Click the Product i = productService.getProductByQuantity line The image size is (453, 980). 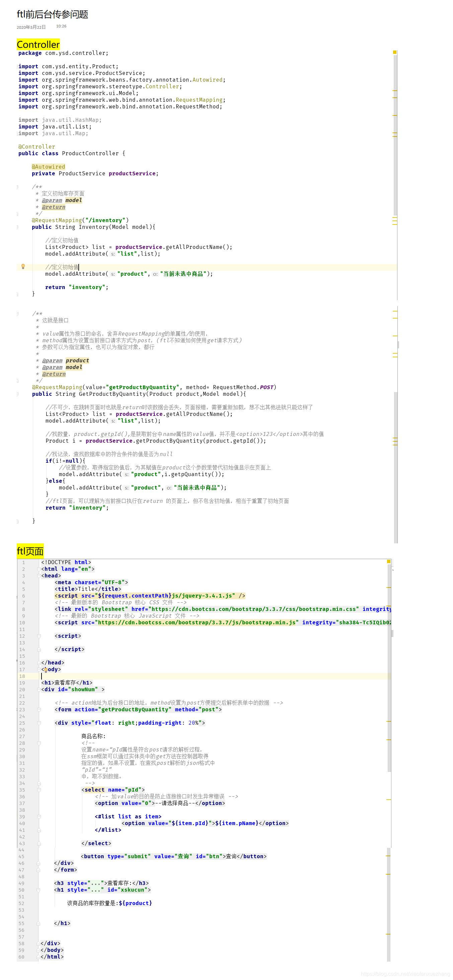point(156,441)
